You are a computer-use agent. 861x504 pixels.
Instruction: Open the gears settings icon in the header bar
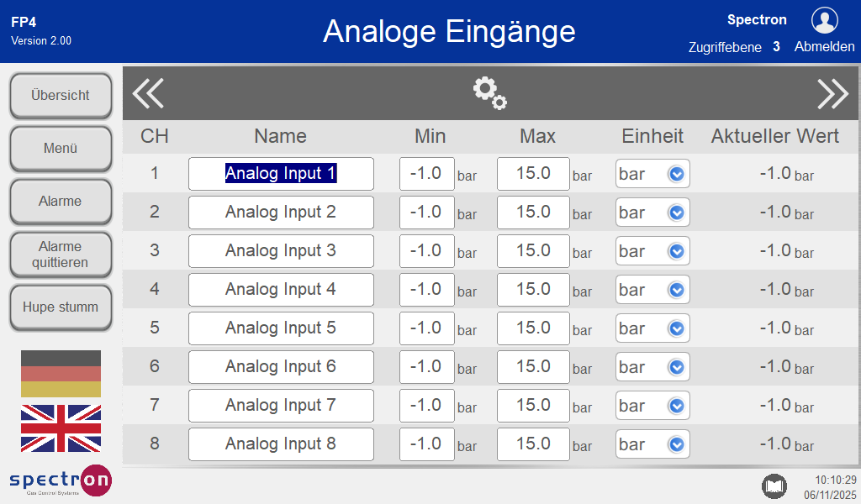pyautogui.click(x=489, y=93)
